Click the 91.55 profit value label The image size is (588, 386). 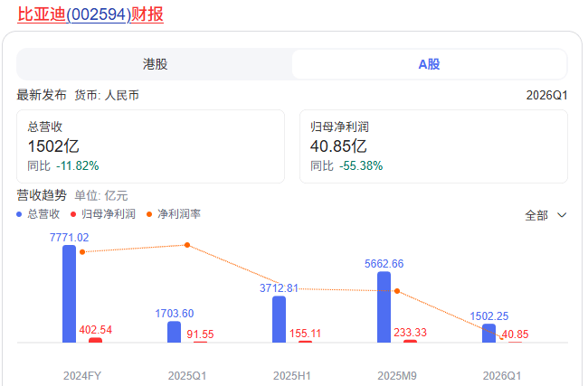(200, 334)
